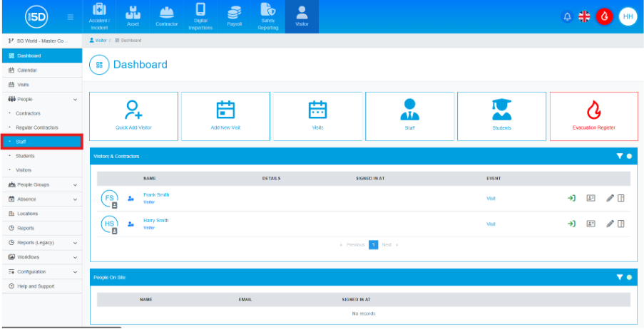Open Regular Contractors under People
Screen dimensions: 644x329
[x=42, y=127]
